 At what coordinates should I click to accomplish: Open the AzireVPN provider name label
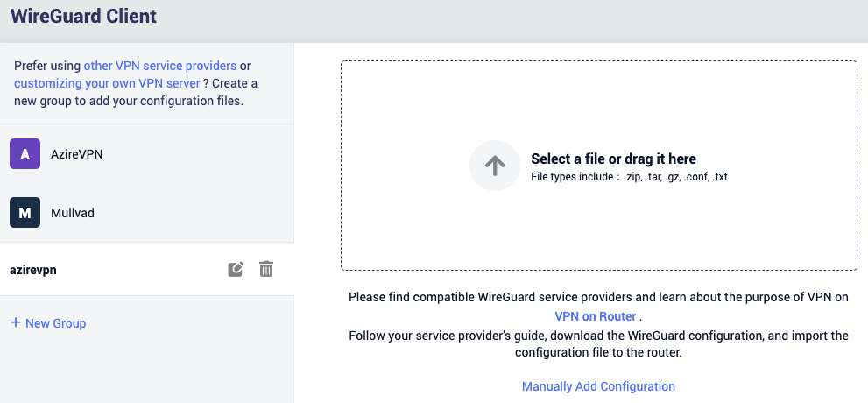point(76,154)
